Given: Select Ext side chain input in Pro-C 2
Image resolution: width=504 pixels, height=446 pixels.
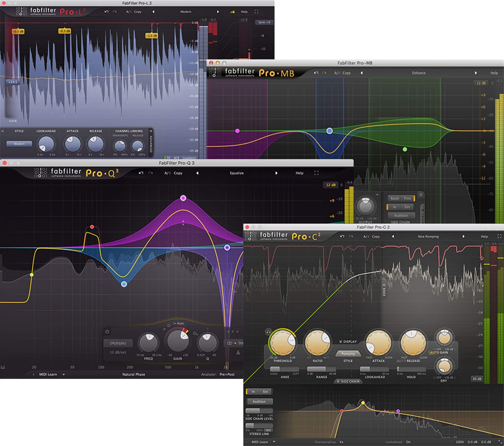Looking at the screenshot, I should (265, 392).
